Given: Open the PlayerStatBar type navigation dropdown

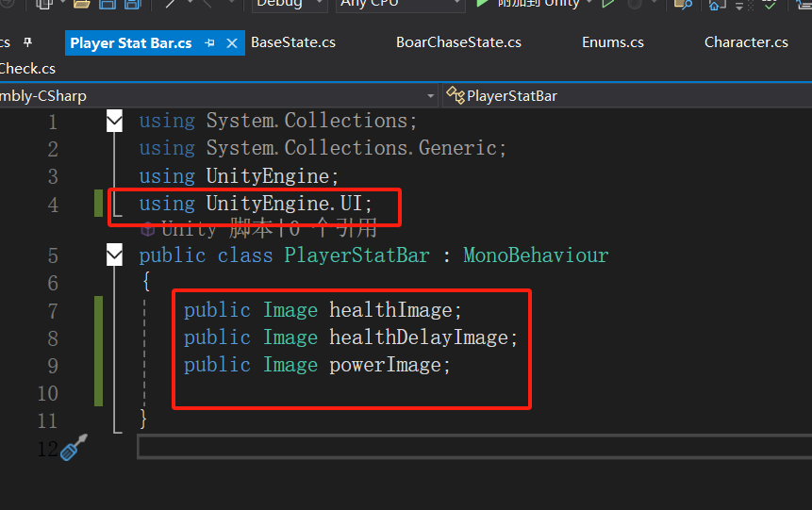Looking at the screenshot, I should [628, 96].
